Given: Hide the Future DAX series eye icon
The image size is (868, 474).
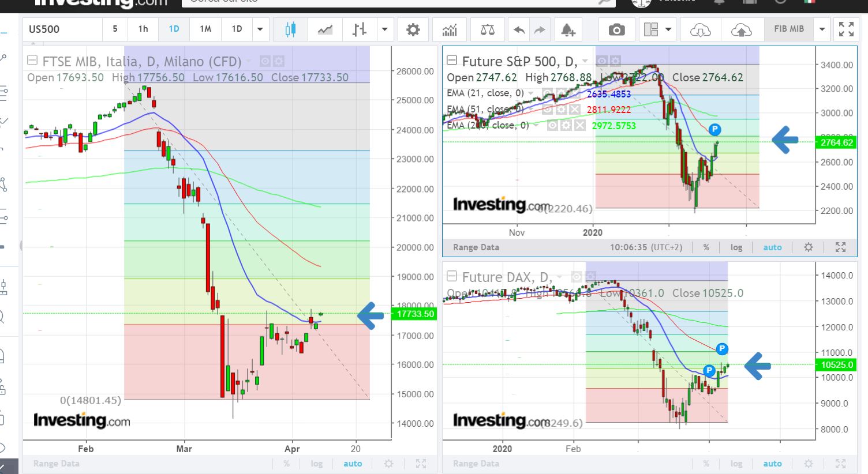Looking at the screenshot, I should tap(576, 277).
